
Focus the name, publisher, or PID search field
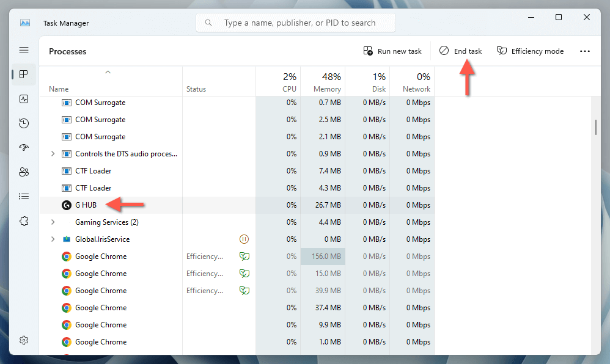[296, 23]
